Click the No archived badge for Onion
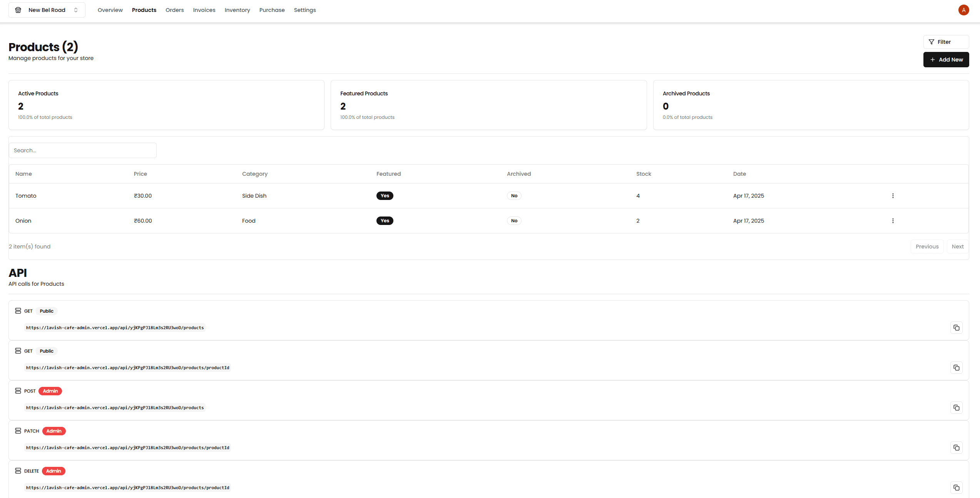The width and height of the screenshot is (980, 498). (x=514, y=221)
